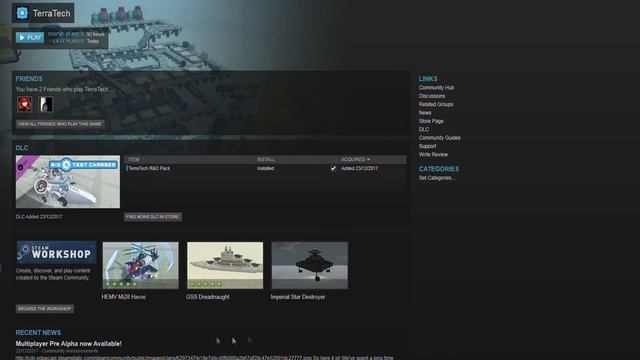Open the Store Page link
This screenshot has width=640, height=360.
(x=431, y=121)
